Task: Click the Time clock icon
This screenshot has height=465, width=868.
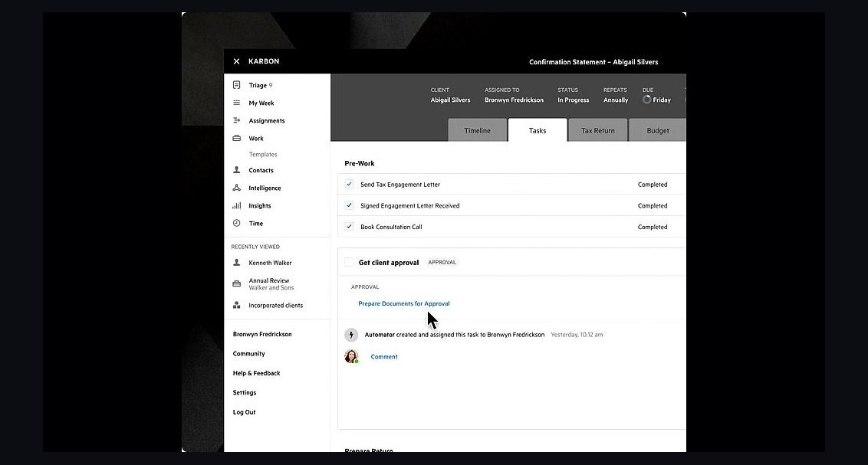Action: click(x=236, y=224)
